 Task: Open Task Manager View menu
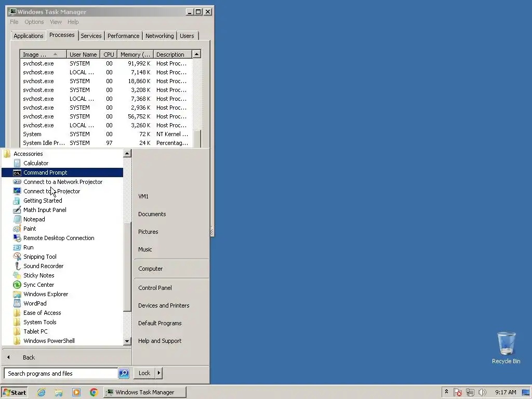point(56,22)
